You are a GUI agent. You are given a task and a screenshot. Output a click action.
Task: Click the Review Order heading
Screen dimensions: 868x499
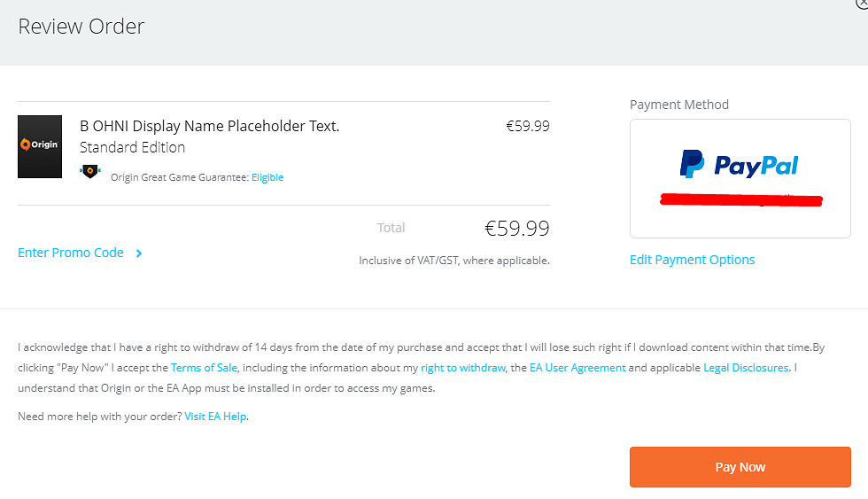[81, 27]
